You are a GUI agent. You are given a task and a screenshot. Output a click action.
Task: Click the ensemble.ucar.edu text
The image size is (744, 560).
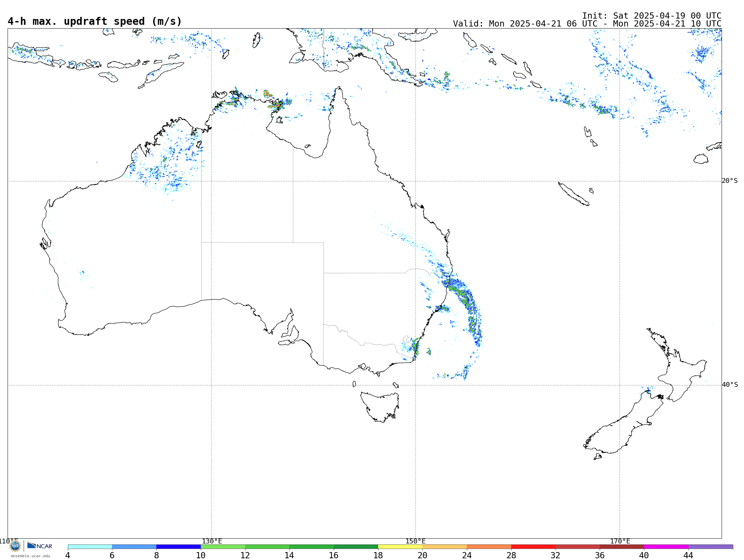click(31, 556)
